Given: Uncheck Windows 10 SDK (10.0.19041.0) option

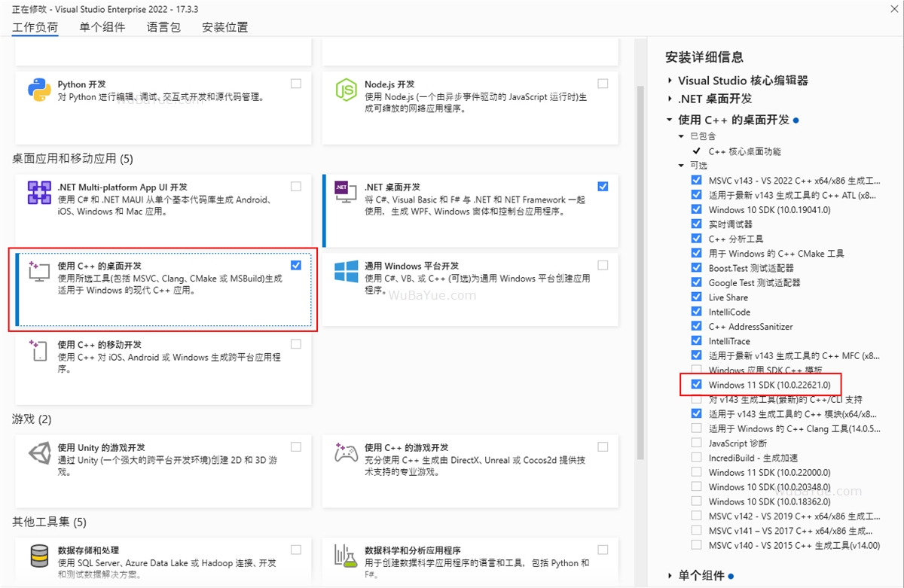Looking at the screenshot, I should coord(696,210).
